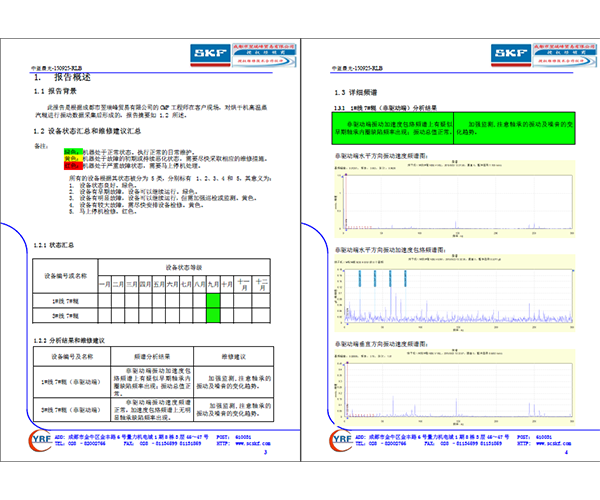Click the green status label in legend
The image size is (600, 500).
tap(69, 152)
